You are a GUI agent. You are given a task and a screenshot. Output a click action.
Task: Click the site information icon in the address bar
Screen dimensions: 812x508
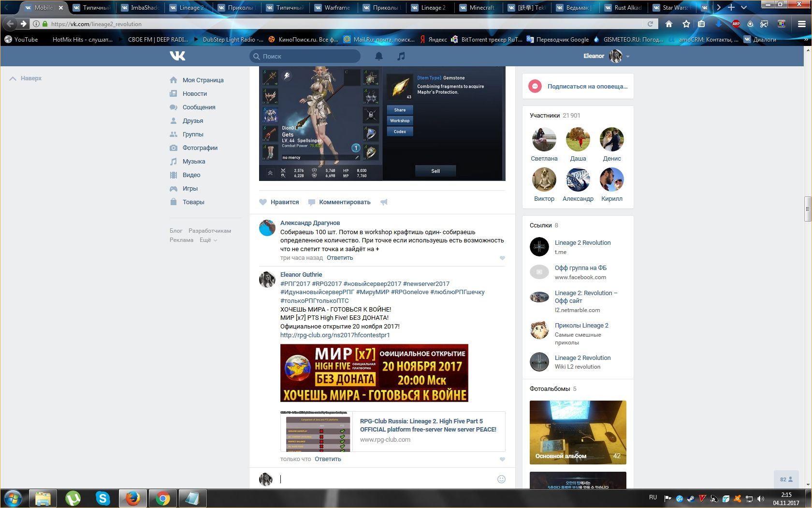(36, 24)
